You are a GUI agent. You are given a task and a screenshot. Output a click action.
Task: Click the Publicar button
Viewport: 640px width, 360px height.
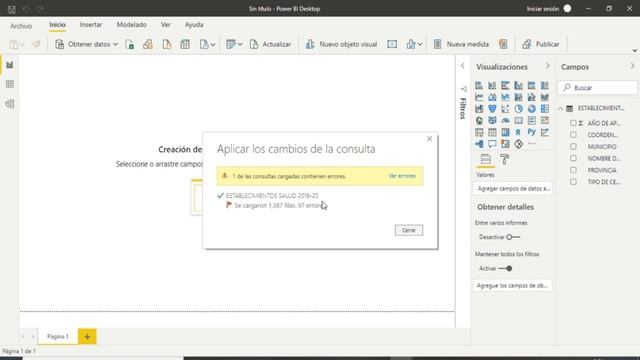tap(541, 44)
